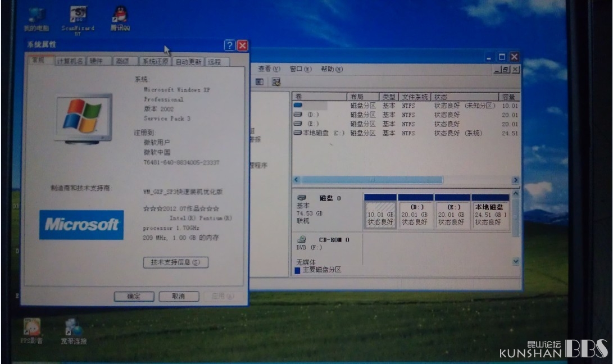Screen dimensions: 613x364
Task: Click the volume list's right scroll arrow
Action: 515,180
